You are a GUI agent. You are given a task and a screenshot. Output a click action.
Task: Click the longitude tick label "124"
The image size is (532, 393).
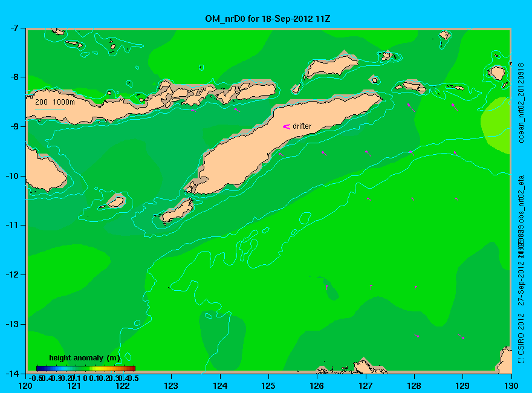pos(220,386)
